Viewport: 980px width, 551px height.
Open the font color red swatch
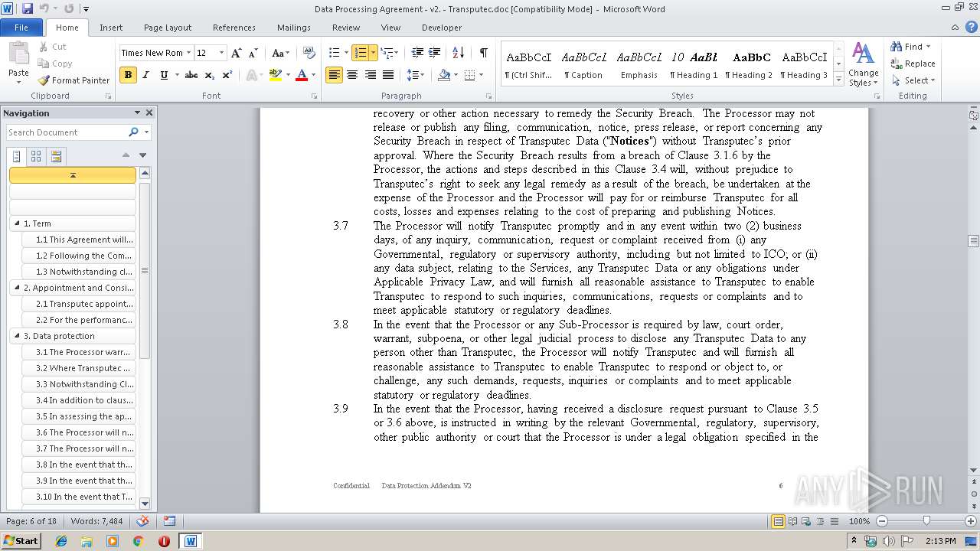click(x=302, y=75)
